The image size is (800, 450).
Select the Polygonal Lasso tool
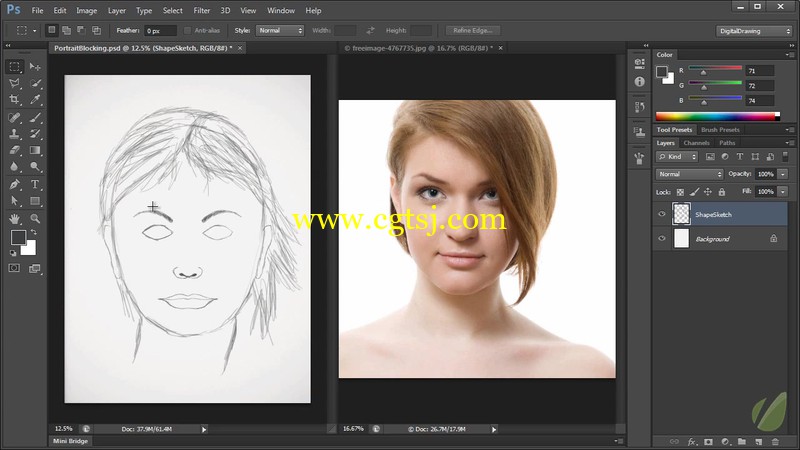[14, 83]
